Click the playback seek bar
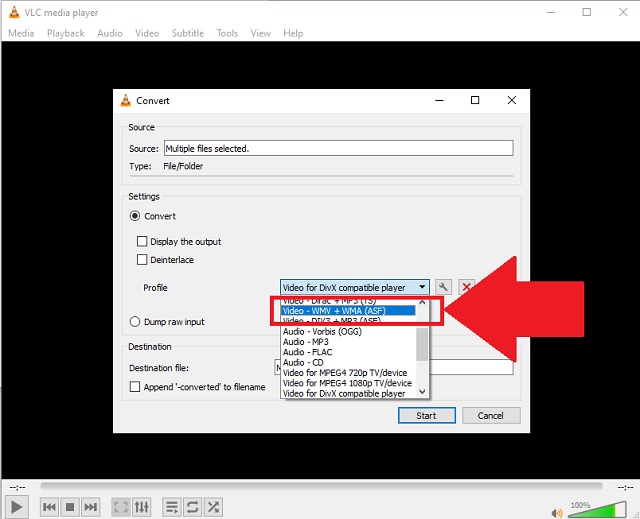 pos(321,486)
